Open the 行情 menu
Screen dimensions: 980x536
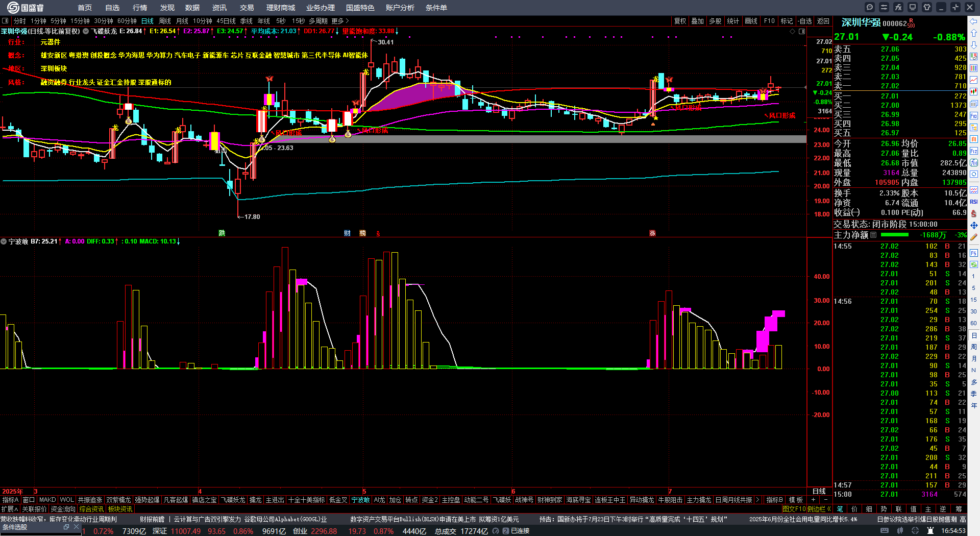click(x=140, y=8)
